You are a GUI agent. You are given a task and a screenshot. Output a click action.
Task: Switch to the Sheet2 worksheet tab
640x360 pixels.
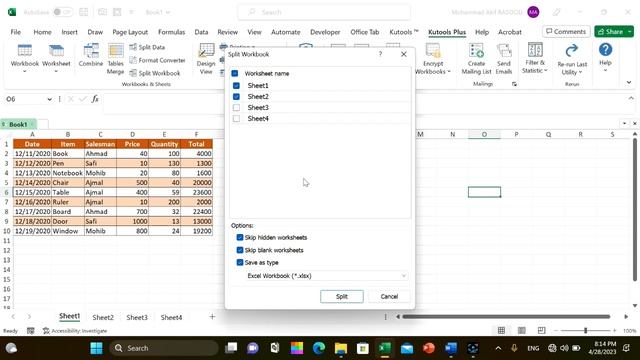tap(103, 317)
